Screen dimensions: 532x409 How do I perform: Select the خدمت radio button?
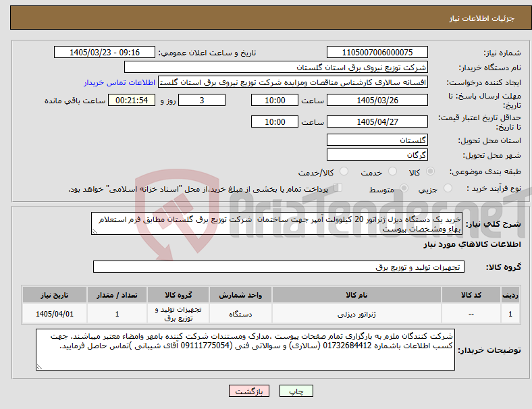point(392,171)
